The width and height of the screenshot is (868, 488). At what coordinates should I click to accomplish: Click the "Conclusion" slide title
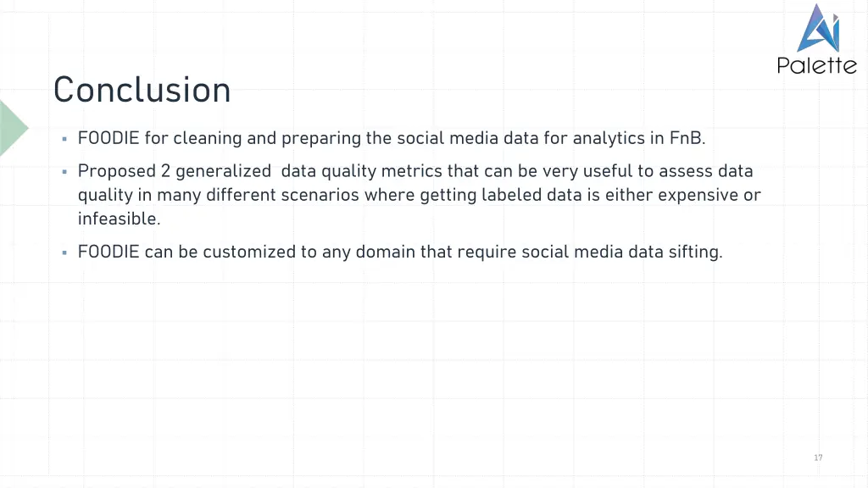(x=142, y=90)
